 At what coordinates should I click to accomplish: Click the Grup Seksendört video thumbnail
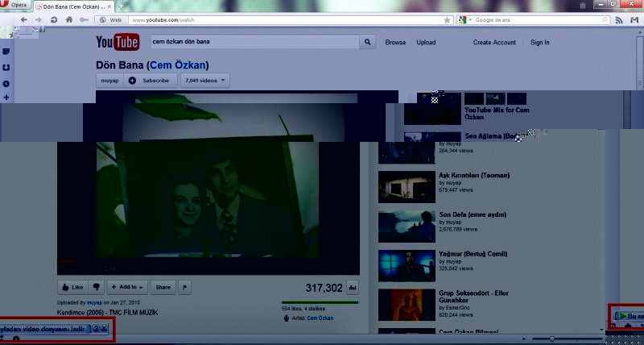click(407, 305)
